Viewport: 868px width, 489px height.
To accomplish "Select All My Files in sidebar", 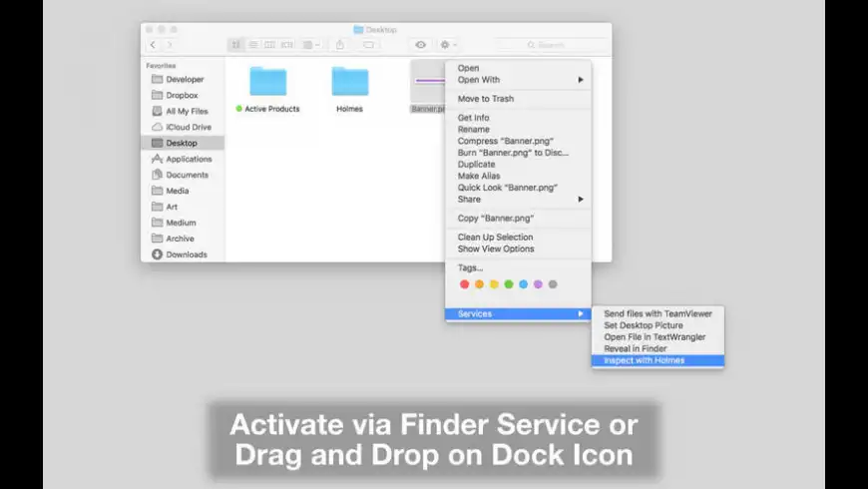I will [183, 112].
